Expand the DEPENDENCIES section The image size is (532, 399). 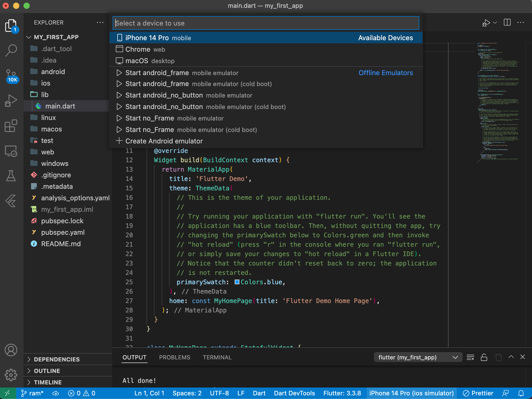click(57, 359)
